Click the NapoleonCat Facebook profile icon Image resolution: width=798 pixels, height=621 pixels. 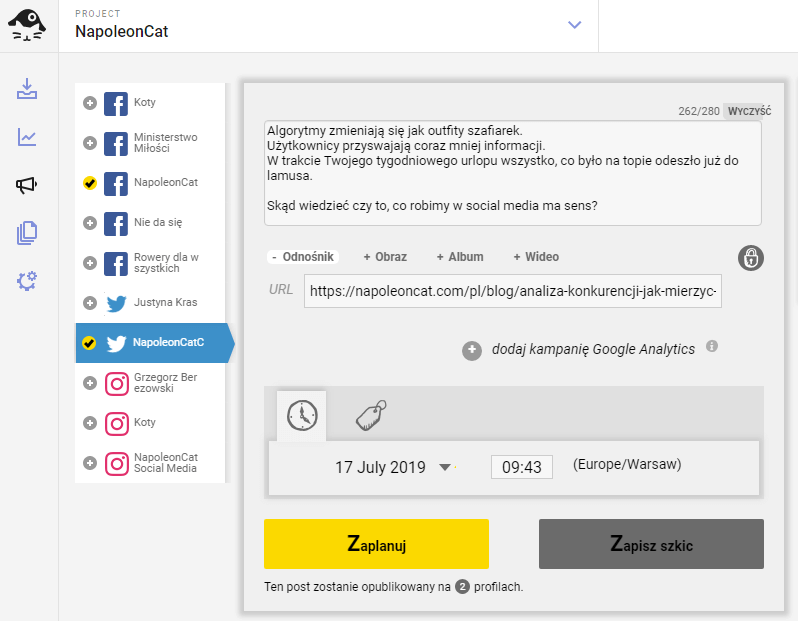tap(116, 183)
